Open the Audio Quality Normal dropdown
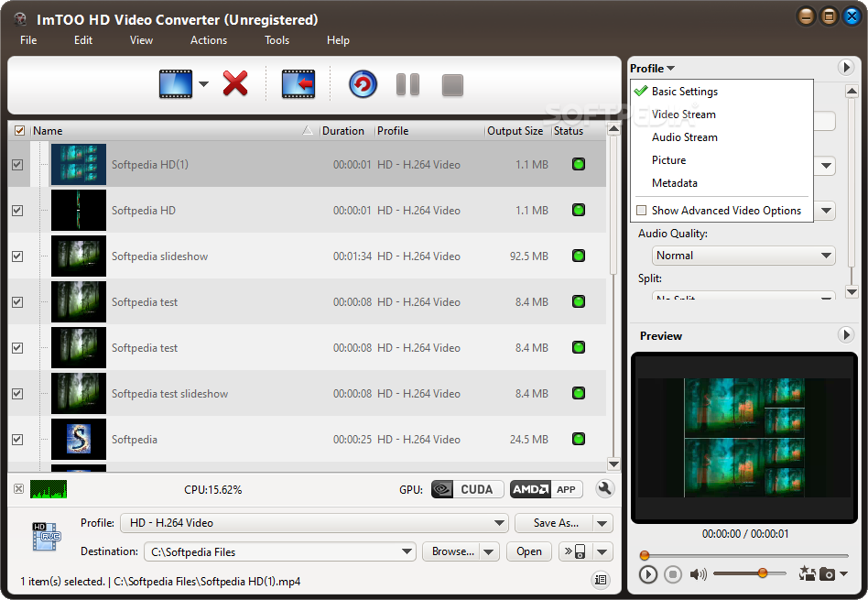Viewport: 868px width, 600px height. tap(743, 256)
